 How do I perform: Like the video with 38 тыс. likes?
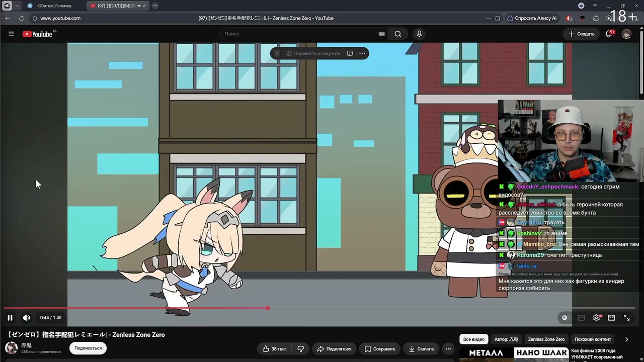275,349
